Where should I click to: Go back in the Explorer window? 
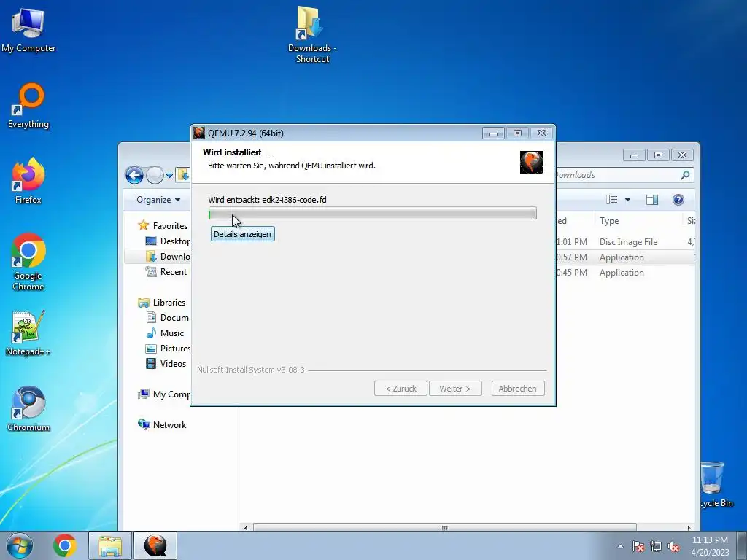134,175
